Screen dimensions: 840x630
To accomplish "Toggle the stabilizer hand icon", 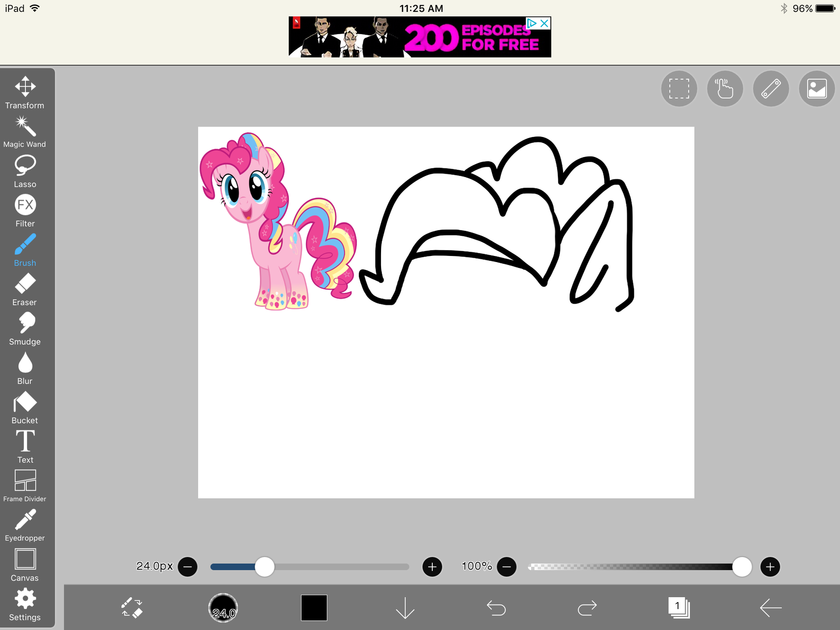I will click(725, 89).
